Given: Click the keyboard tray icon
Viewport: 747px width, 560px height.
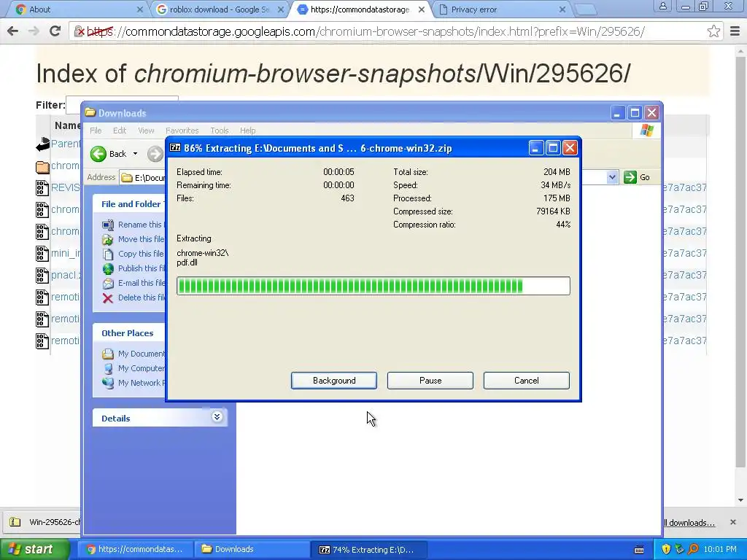Looking at the screenshot, I should 639,550.
